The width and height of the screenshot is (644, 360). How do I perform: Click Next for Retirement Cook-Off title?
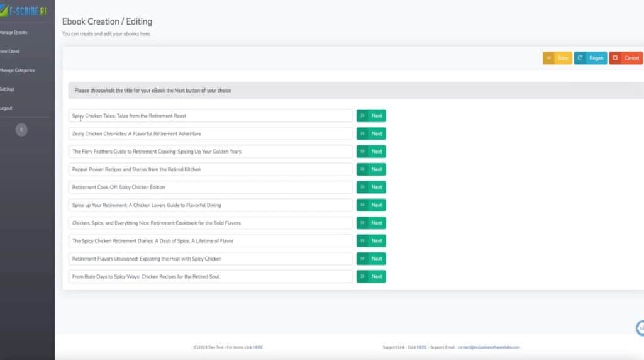[371, 187]
